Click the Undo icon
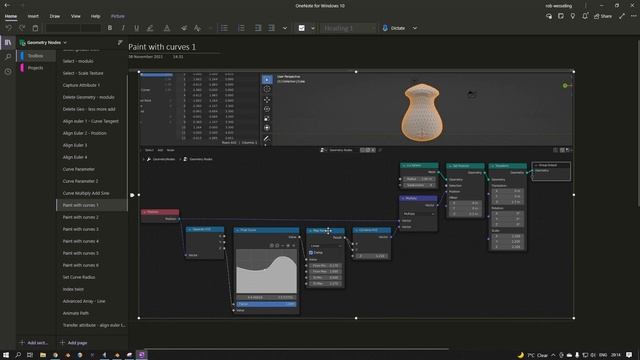The height and width of the screenshot is (360, 640). (x=9, y=28)
